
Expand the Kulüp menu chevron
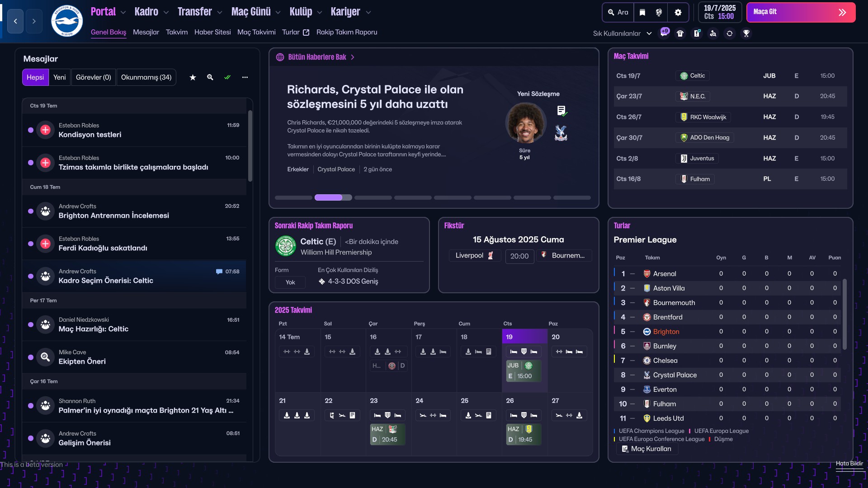320,13
